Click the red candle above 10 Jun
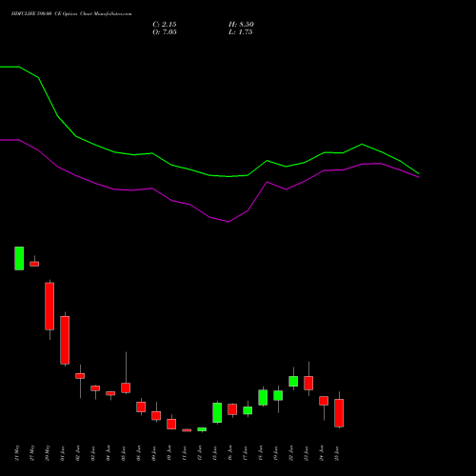Screen dimensions: 476x476 point(171,425)
